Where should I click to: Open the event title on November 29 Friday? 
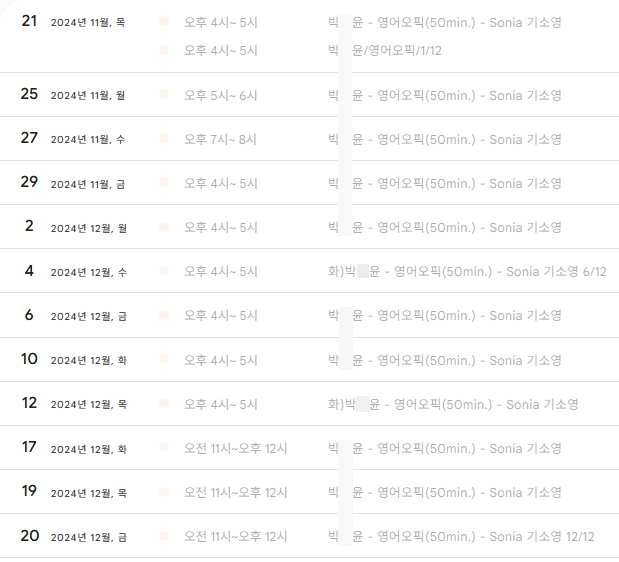[x=445, y=184]
